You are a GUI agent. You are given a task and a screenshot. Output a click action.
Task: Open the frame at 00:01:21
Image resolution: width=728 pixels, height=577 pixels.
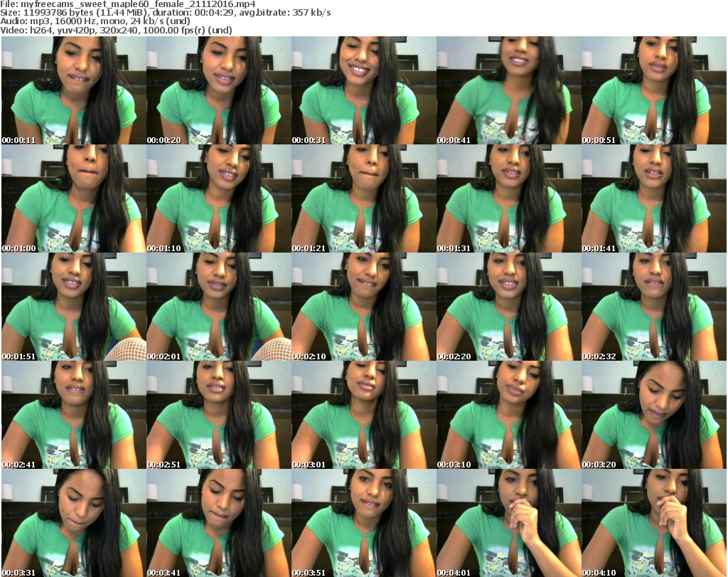pyautogui.click(x=363, y=198)
